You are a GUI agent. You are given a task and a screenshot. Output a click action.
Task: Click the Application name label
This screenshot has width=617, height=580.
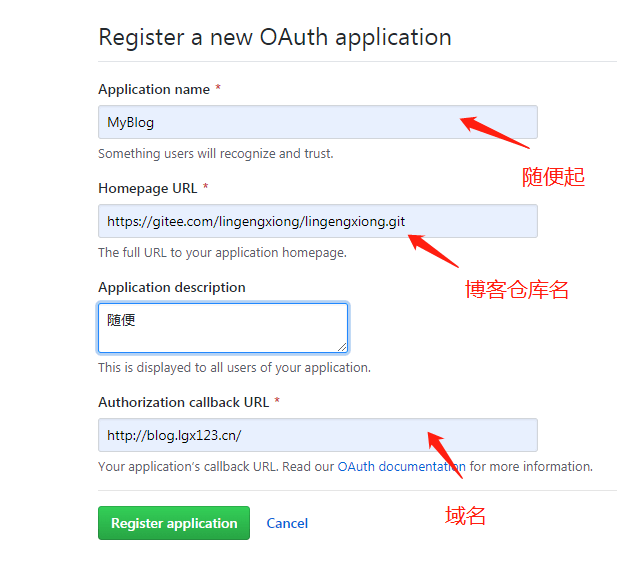(154, 89)
